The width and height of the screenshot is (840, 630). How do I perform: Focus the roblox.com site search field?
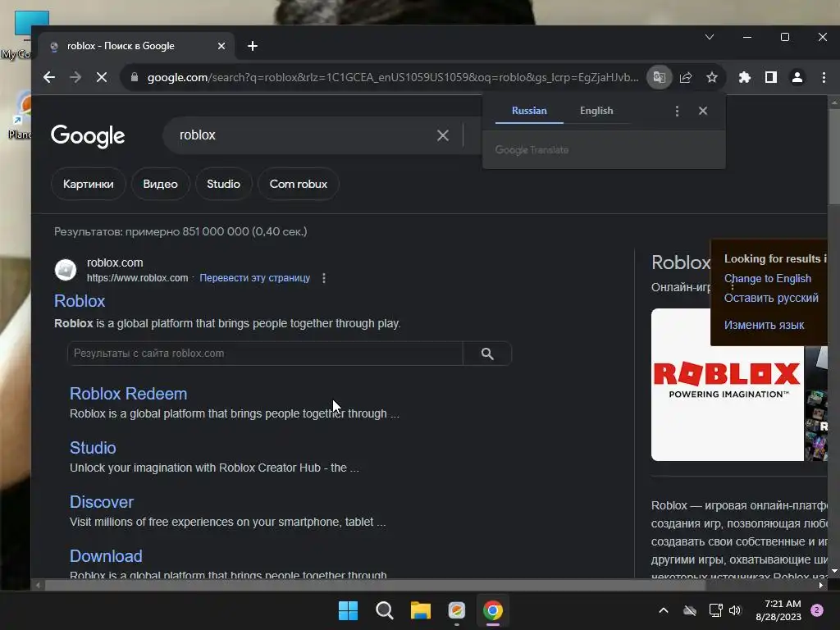click(x=265, y=353)
